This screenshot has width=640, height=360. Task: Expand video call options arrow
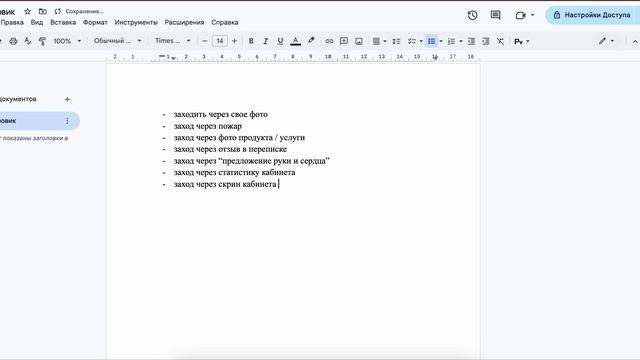point(532,15)
